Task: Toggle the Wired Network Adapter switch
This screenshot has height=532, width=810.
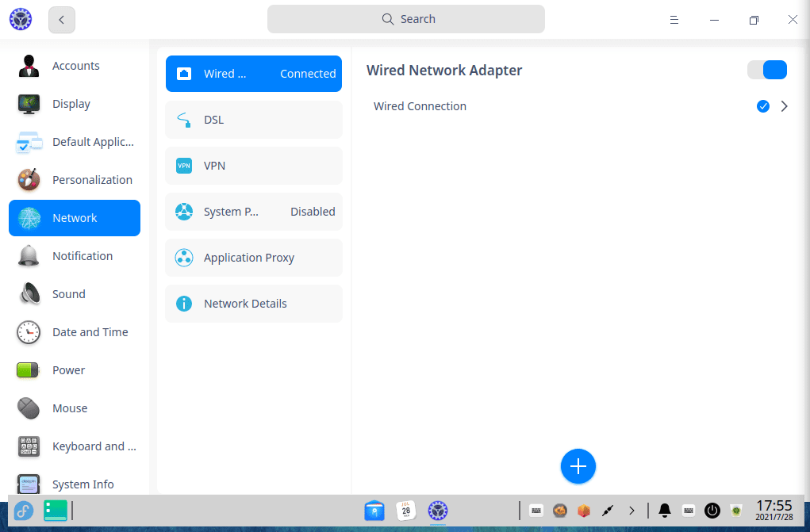Action: pyautogui.click(x=767, y=70)
